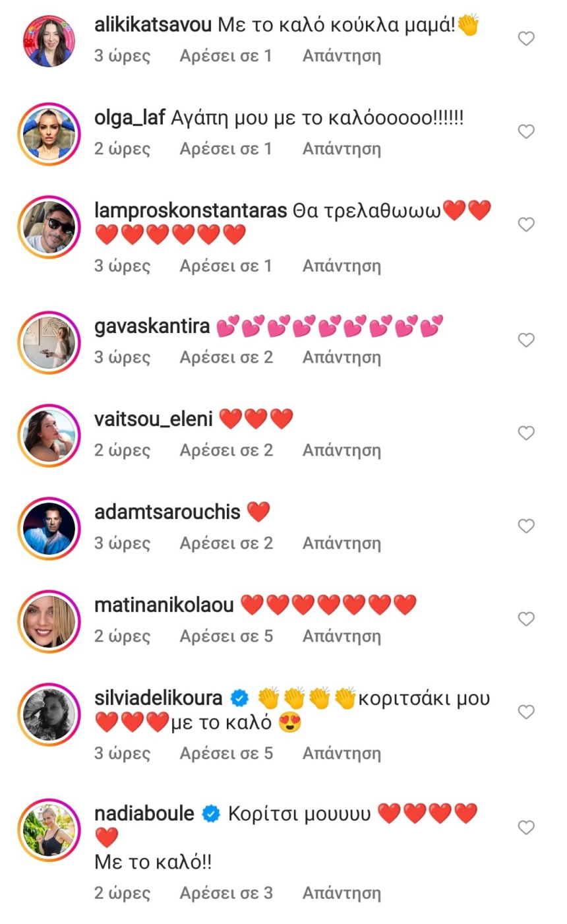Viewport: 567px width, 924px height.
Task: Like matinanikolaou's comment
Action: click(x=525, y=619)
